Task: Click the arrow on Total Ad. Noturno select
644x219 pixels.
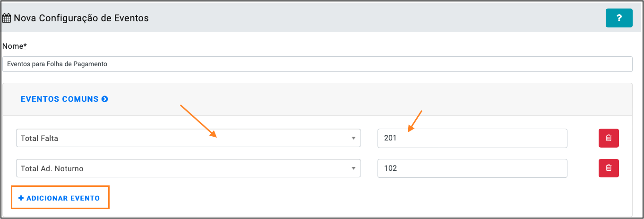Action: [x=353, y=168]
